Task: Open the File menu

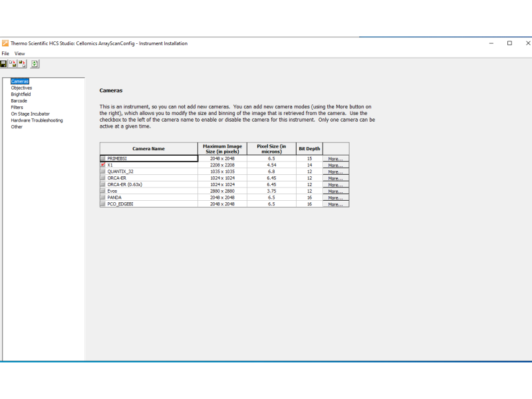Action: [x=5, y=53]
